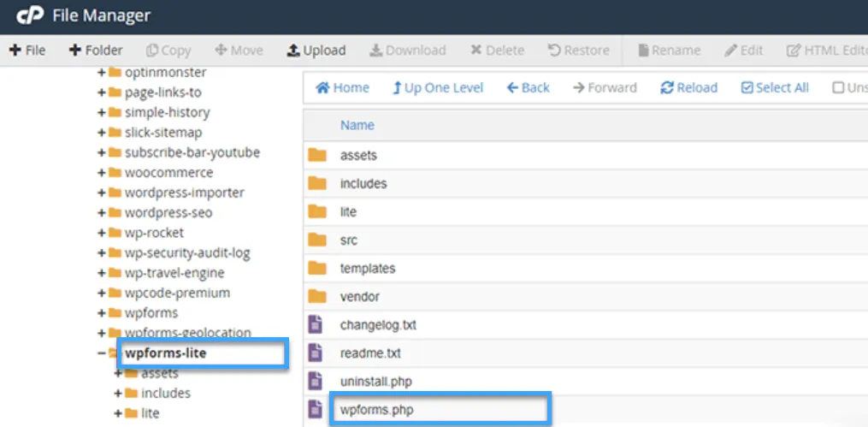
Task: Select the src folder name in listing
Action: [349, 240]
